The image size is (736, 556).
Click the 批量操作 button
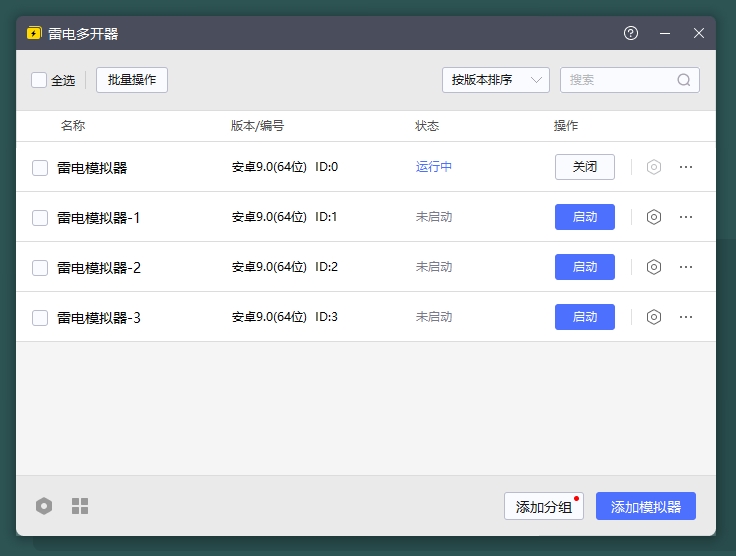(x=132, y=80)
